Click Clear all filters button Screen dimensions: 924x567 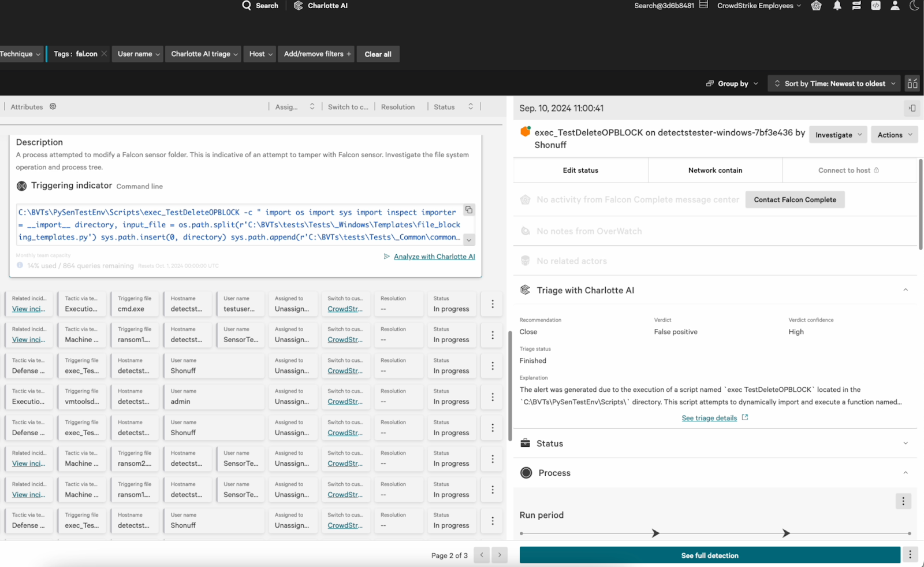pos(378,54)
